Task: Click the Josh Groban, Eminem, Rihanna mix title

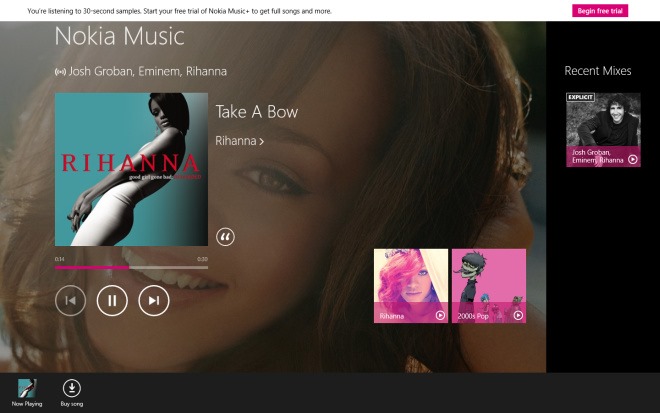Action: tap(148, 72)
